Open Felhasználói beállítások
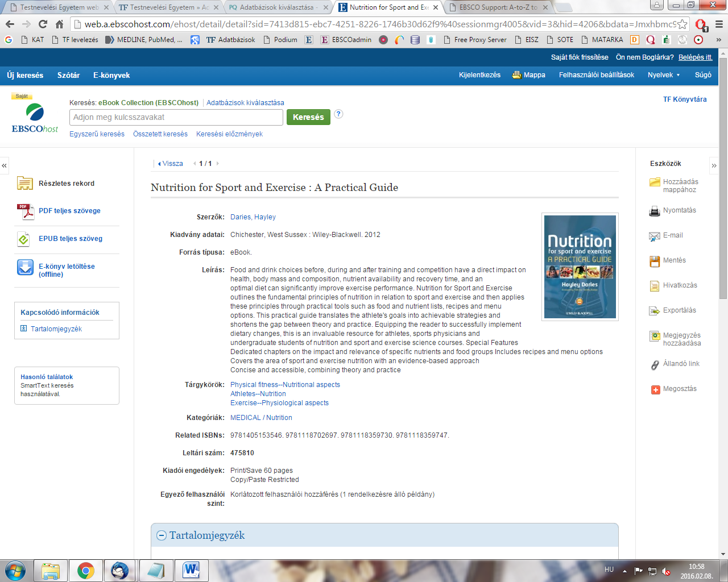 click(596, 75)
